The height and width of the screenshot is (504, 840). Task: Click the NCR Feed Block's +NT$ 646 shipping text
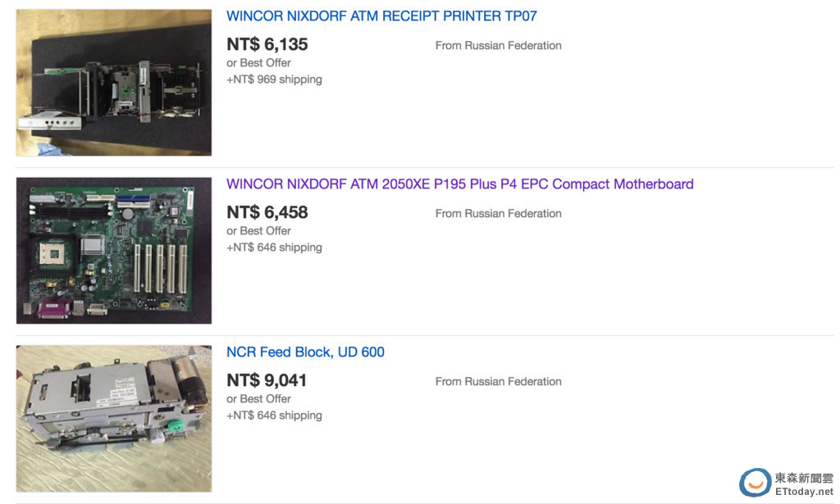[x=274, y=415]
